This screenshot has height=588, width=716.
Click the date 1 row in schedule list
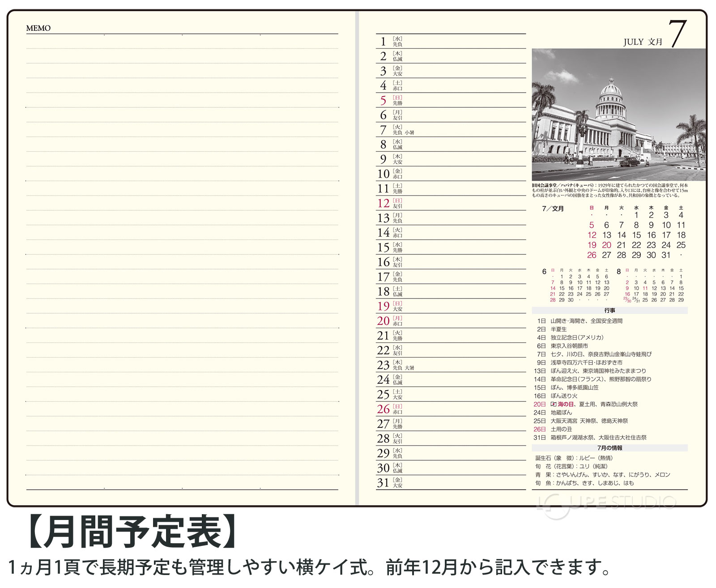tap(450, 42)
